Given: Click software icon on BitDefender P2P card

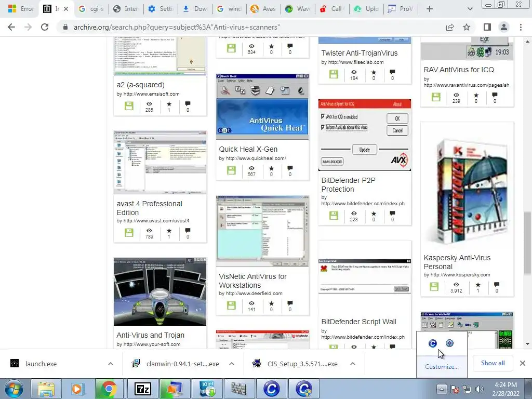Looking at the screenshot, I should 334,216.
